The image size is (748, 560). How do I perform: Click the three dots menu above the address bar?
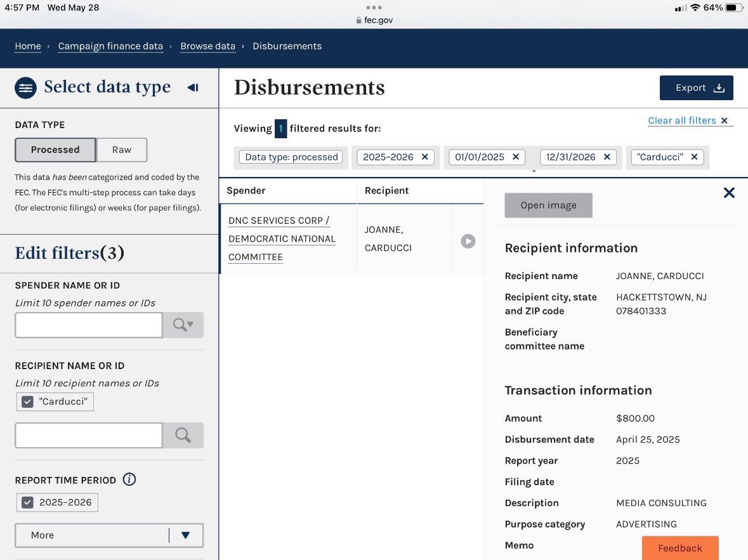pos(374,7)
